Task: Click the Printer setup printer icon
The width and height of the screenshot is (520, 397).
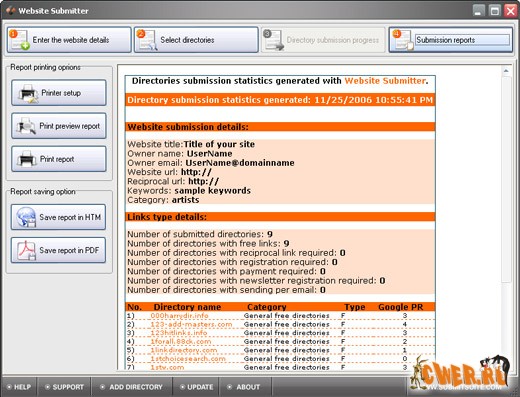Action: 28,93
